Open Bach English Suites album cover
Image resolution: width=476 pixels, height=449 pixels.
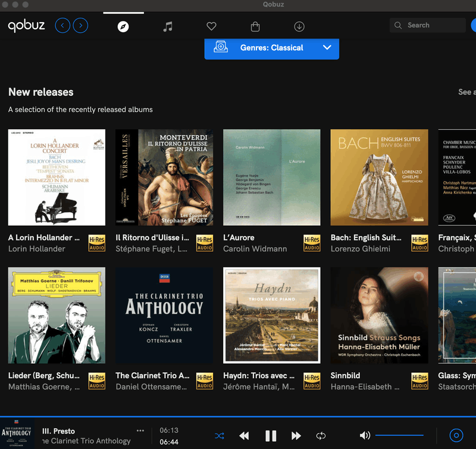pyautogui.click(x=379, y=177)
